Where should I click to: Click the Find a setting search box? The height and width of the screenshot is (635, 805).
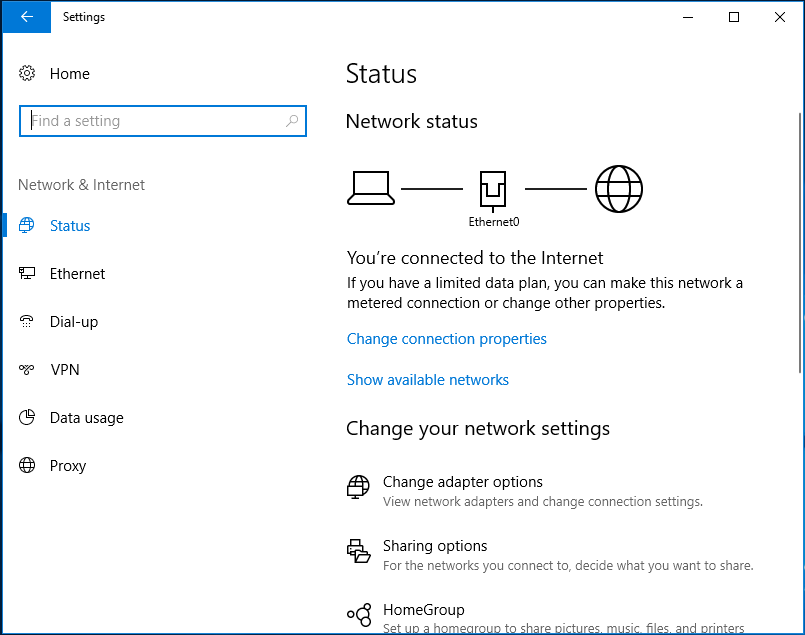point(163,121)
